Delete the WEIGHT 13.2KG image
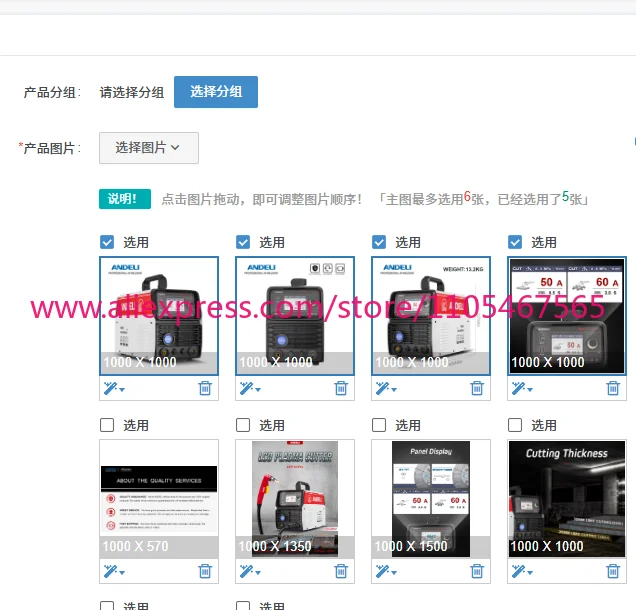636x610 pixels. [x=477, y=388]
